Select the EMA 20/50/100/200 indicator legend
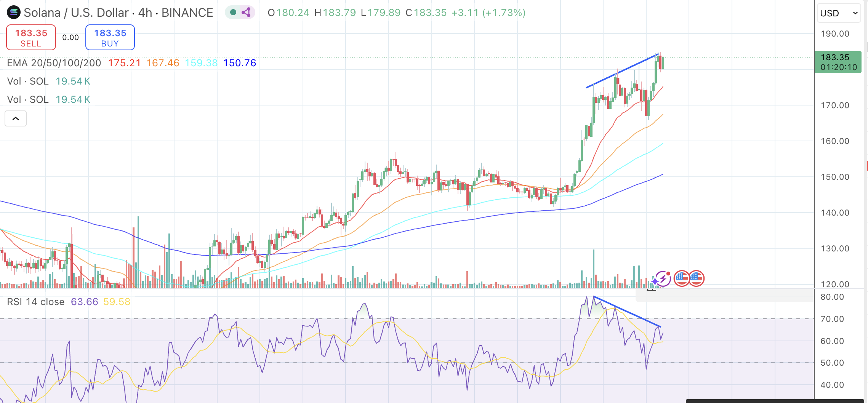Image resolution: width=868 pixels, height=403 pixels. (54, 63)
